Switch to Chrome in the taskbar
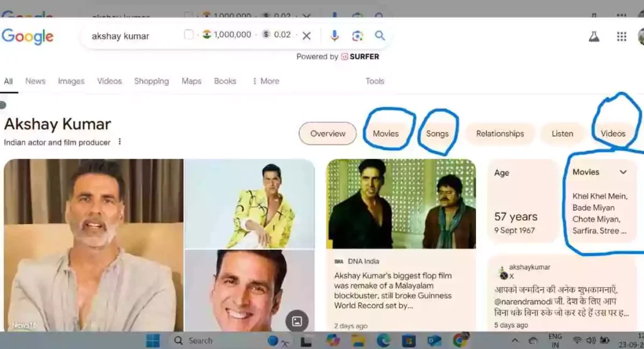 (460, 340)
